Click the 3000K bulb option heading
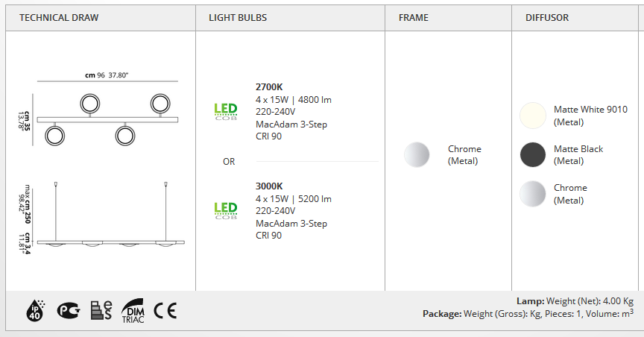This screenshot has height=337, width=644. (x=269, y=186)
